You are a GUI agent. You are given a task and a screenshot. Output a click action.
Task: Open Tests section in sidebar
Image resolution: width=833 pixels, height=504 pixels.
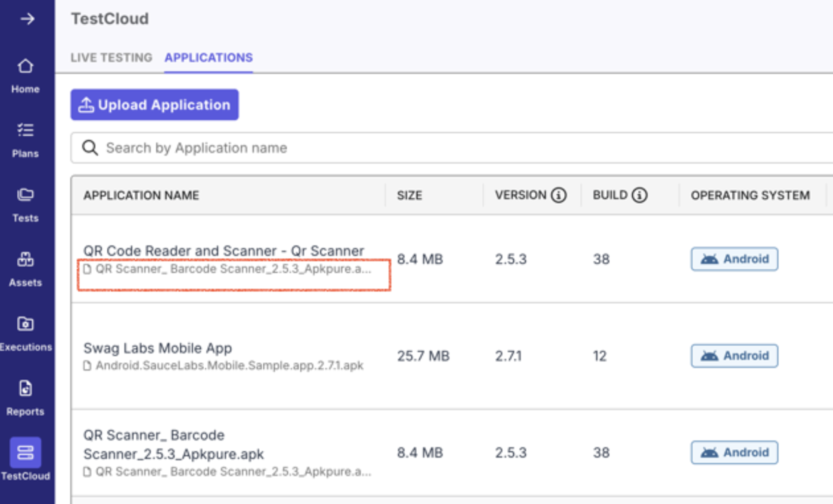(x=25, y=205)
